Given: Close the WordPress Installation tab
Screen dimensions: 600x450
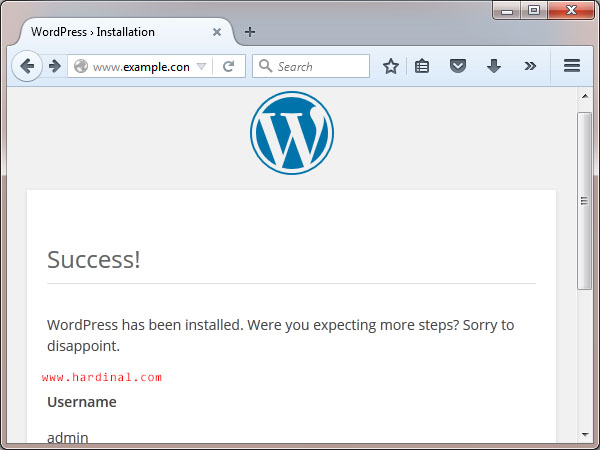Looking at the screenshot, I should click(217, 32).
